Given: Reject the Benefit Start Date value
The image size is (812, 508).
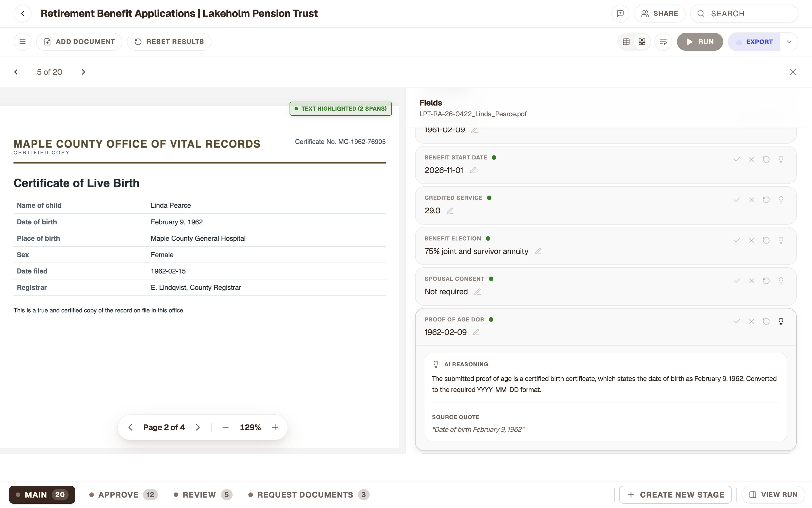Looking at the screenshot, I should pyautogui.click(x=752, y=159).
